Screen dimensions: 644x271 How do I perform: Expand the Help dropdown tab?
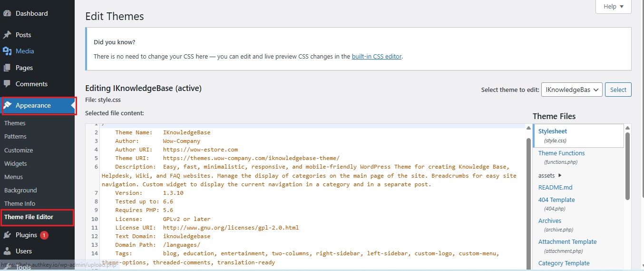point(614,6)
